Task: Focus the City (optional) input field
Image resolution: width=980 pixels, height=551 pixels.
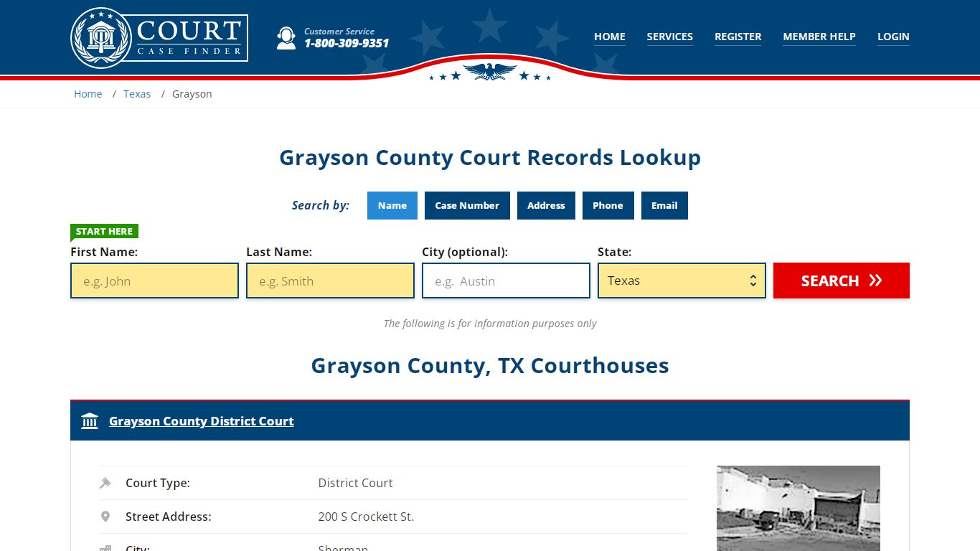Action: (x=506, y=281)
